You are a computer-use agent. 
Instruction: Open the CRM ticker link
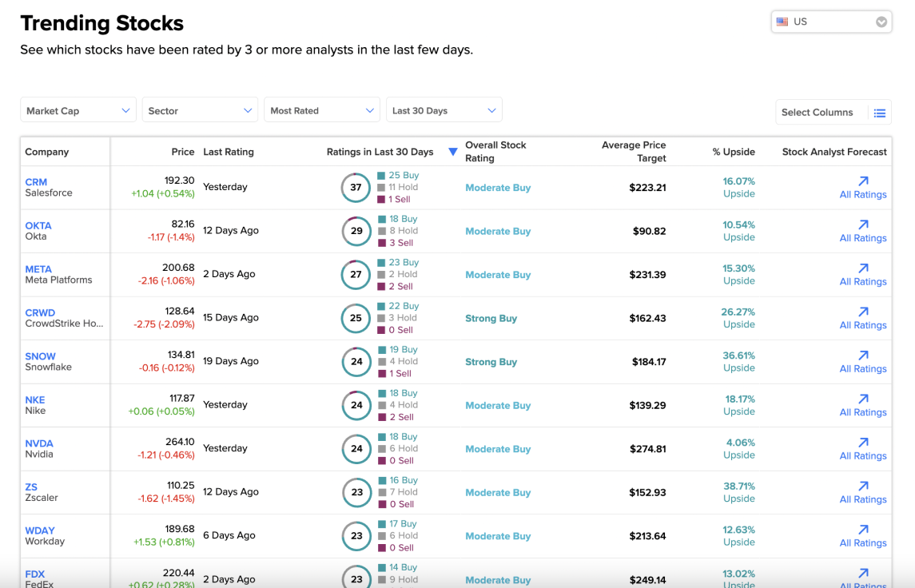pyautogui.click(x=36, y=182)
